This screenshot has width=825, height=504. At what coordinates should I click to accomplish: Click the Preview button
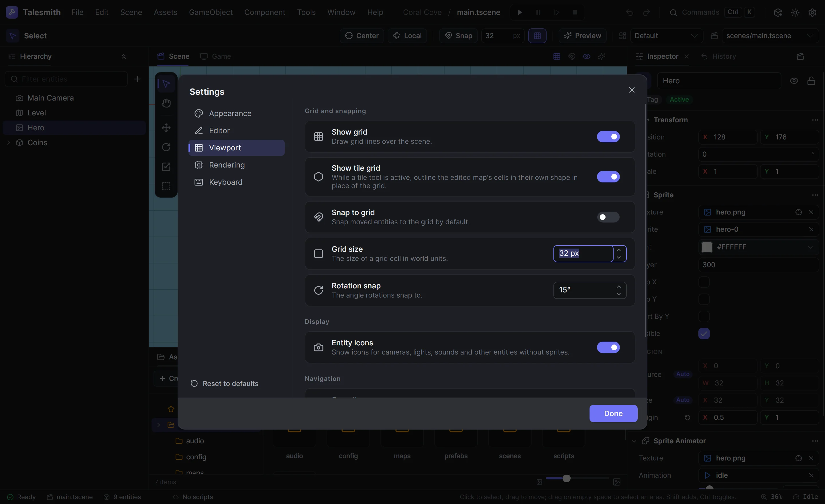pos(582,36)
